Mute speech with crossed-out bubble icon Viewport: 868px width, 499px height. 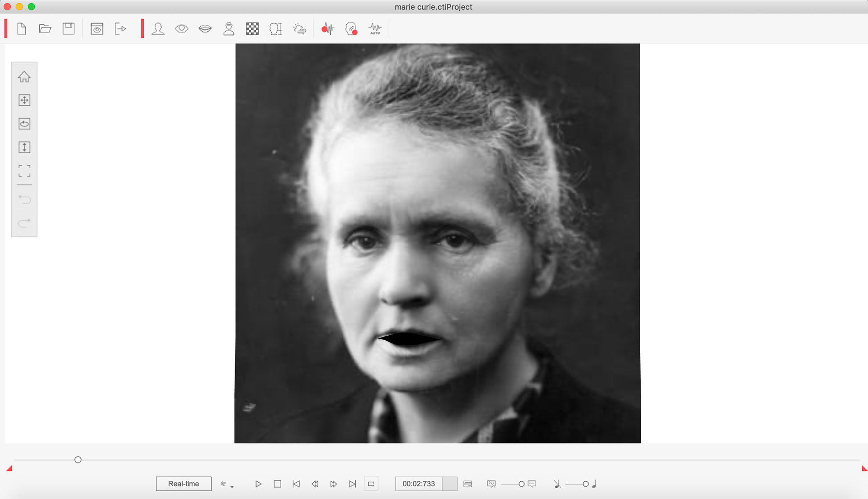[491, 484]
